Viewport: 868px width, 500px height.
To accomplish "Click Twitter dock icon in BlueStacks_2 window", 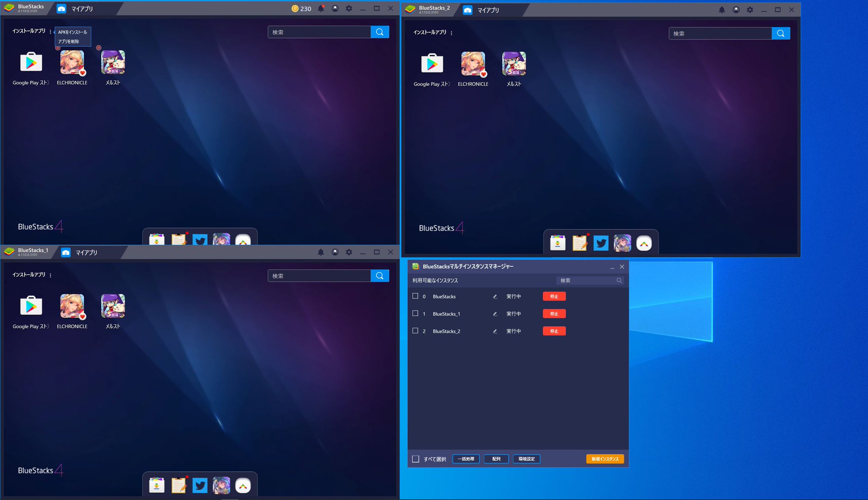I will pos(601,243).
